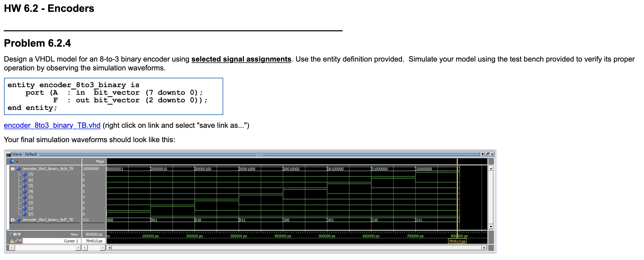Select signal bit (2) diamond icon
This screenshot has width=644, height=260.
[25, 203]
